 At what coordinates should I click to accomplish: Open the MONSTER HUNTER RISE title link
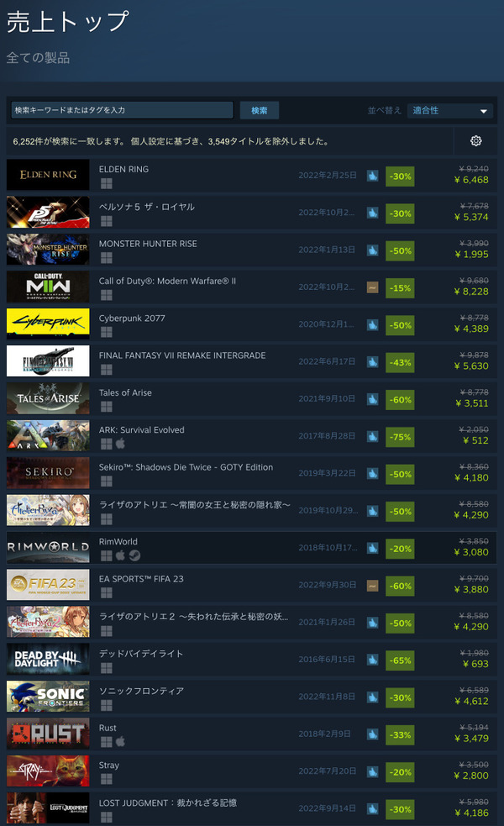pyautogui.click(x=148, y=244)
